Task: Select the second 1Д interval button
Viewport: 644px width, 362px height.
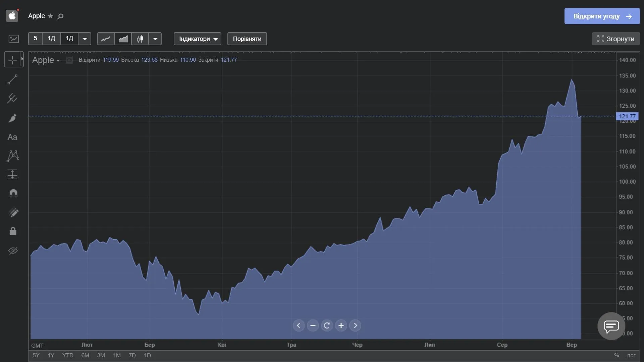Action: point(69,39)
